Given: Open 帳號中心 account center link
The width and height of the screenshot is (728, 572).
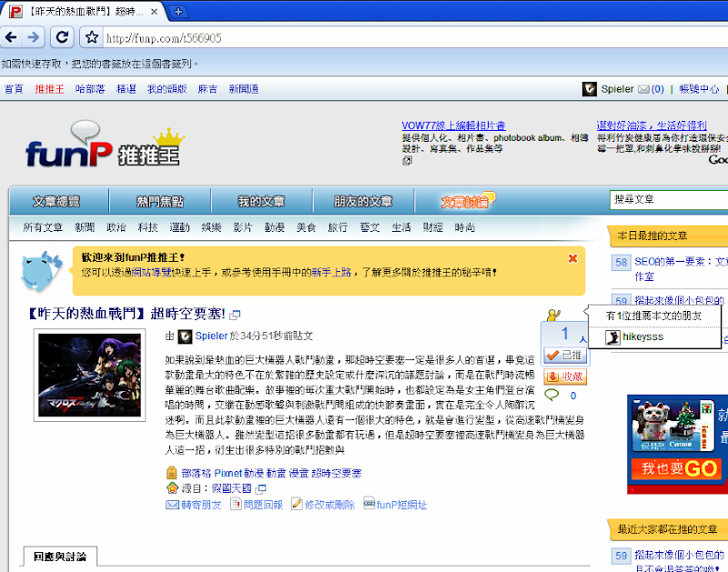Looking at the screenshot, I should click(x=699, y=89).
